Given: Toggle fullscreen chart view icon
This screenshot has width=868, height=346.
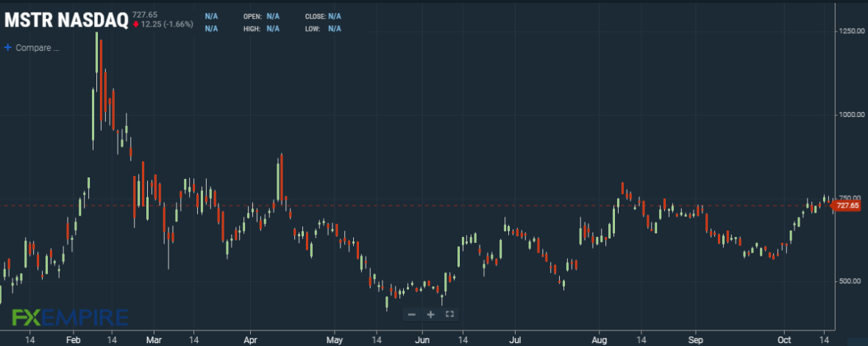Looking at the screenshot, I should click(449, 314).
